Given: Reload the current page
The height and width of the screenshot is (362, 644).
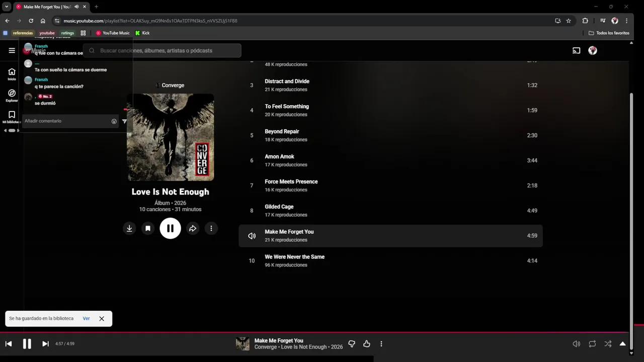Looking at the screenshot, I should click(x=31, y=21).
